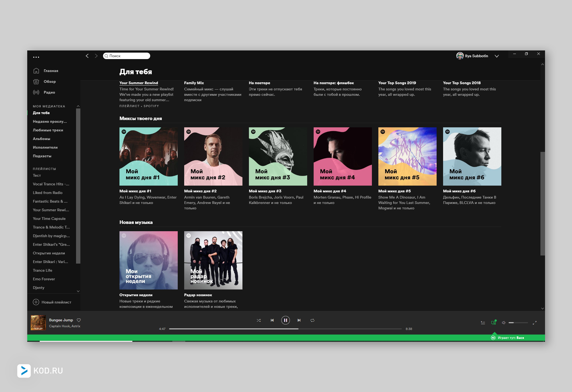Open Радар новинок cover image
Viewport: 572px width, 392px height.
(213, 260)
